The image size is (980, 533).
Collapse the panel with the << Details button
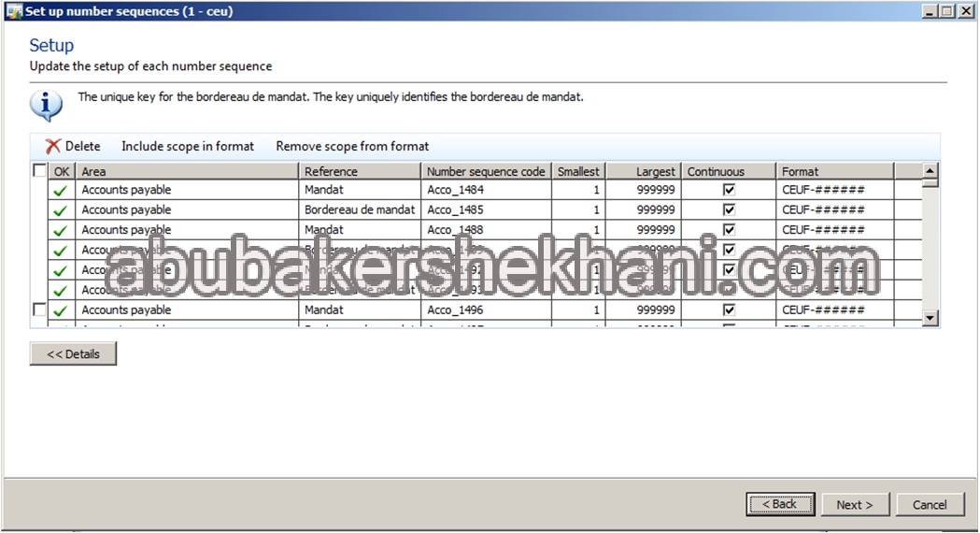point(73,354)
